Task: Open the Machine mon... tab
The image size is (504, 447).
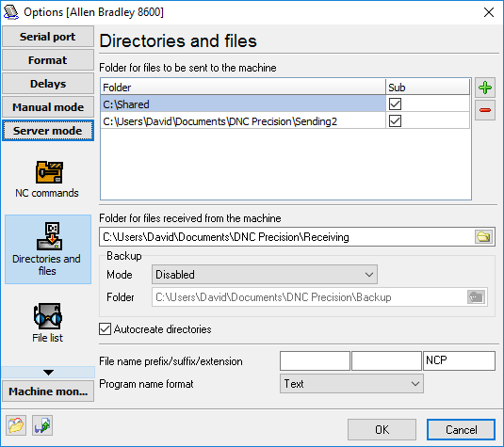Action: click(x=48, y=391)
